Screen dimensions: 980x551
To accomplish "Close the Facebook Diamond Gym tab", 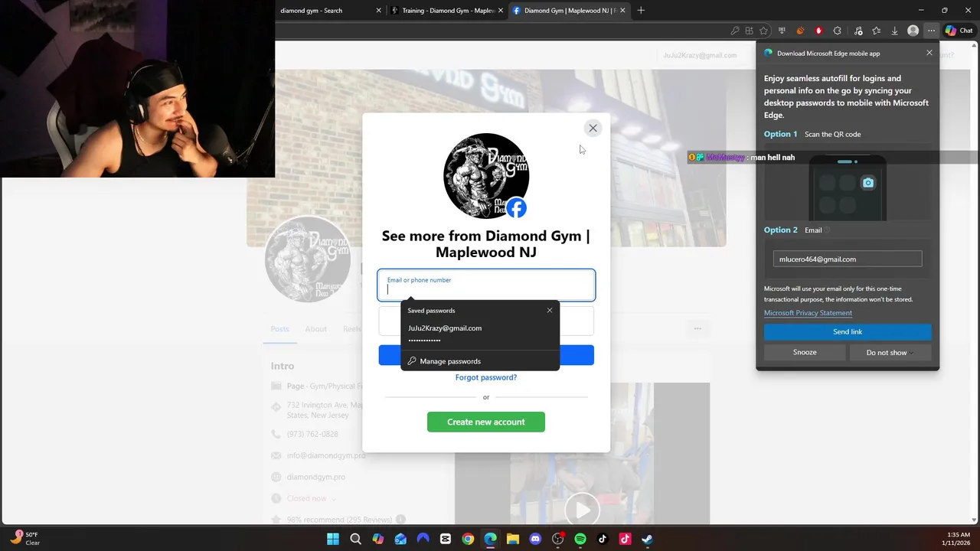I will click(x=622, y=11).
